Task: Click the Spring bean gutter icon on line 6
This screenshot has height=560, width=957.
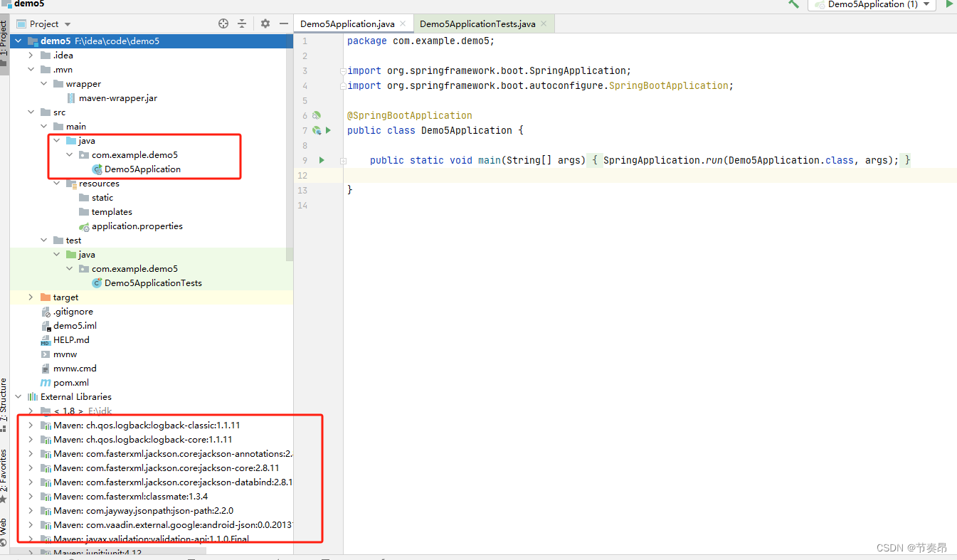Action: point(317,115)
